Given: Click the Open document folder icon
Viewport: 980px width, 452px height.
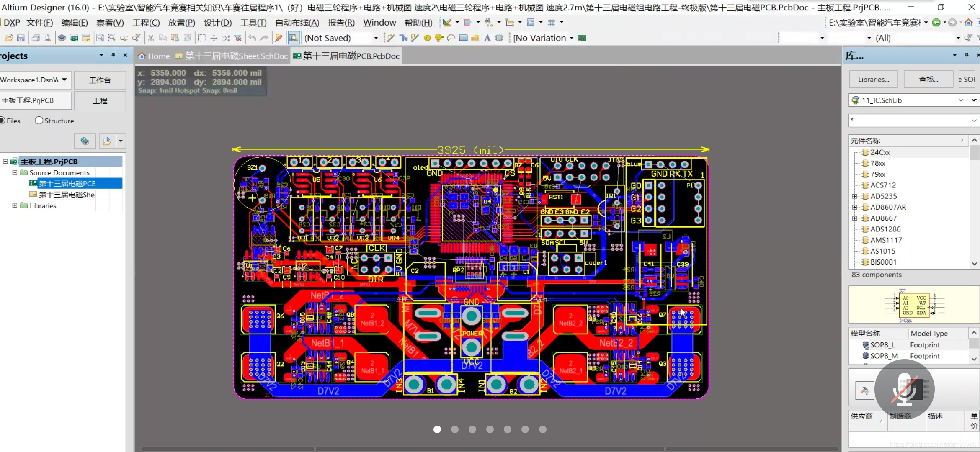Looking at the screenshot, I should [8, 38].
